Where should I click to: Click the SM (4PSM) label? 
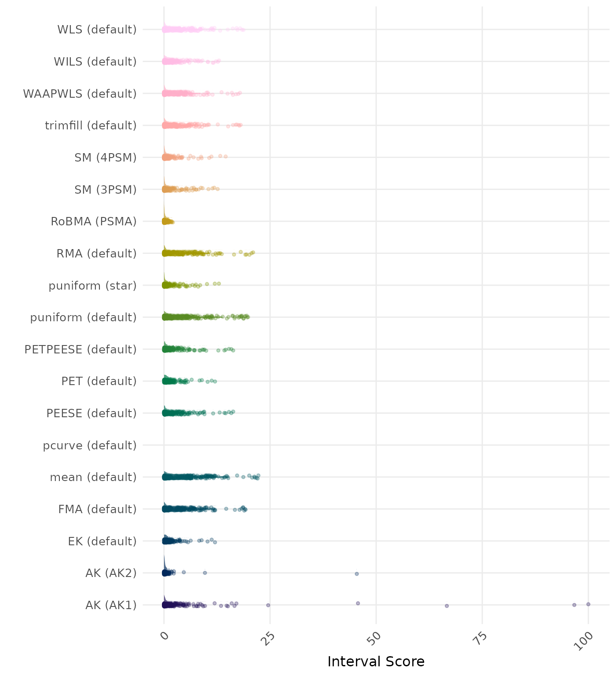click(x=106, y=158)
